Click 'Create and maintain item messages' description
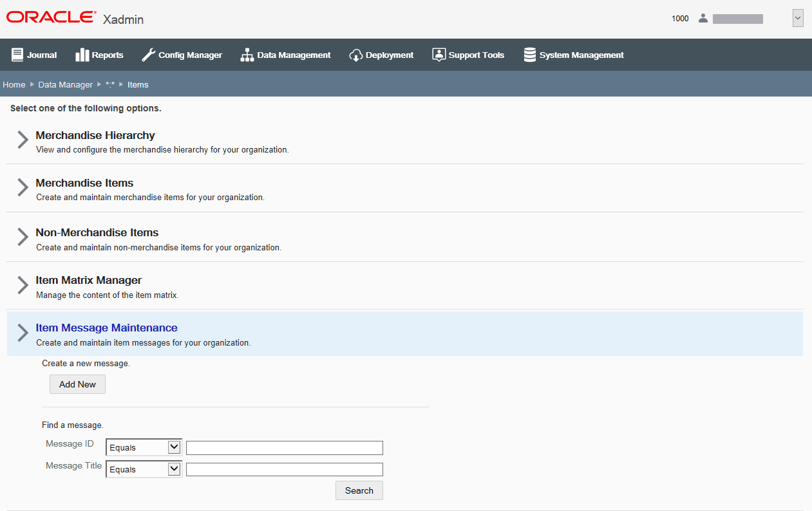Image resolution: width=812 pixels, height=511 pixels. click(143, 343)
